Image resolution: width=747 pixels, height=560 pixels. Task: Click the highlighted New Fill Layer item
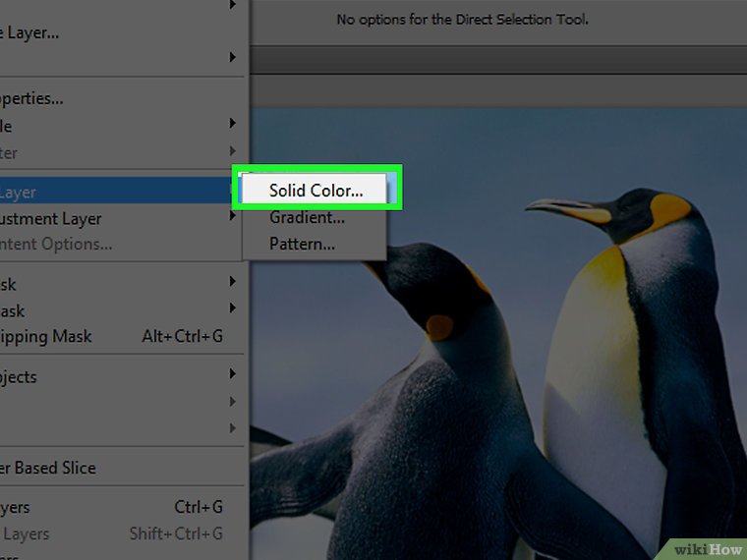tap(98, 193)
